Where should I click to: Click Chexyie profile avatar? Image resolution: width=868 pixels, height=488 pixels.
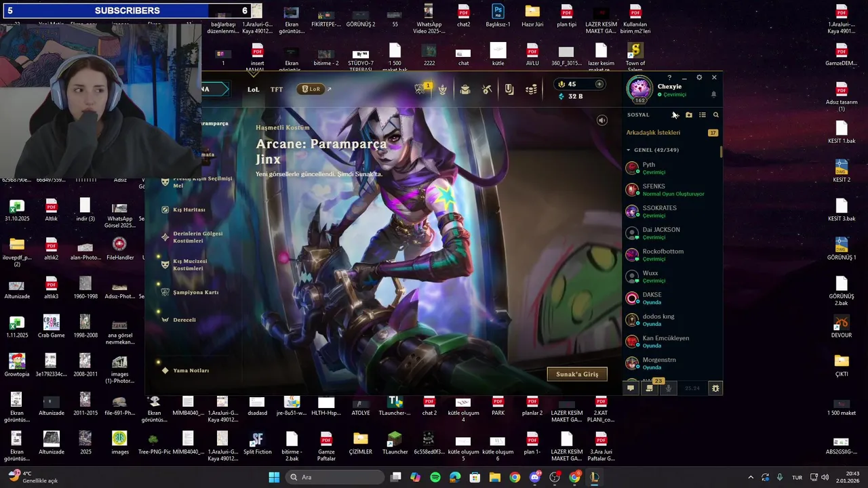[639, 89]
